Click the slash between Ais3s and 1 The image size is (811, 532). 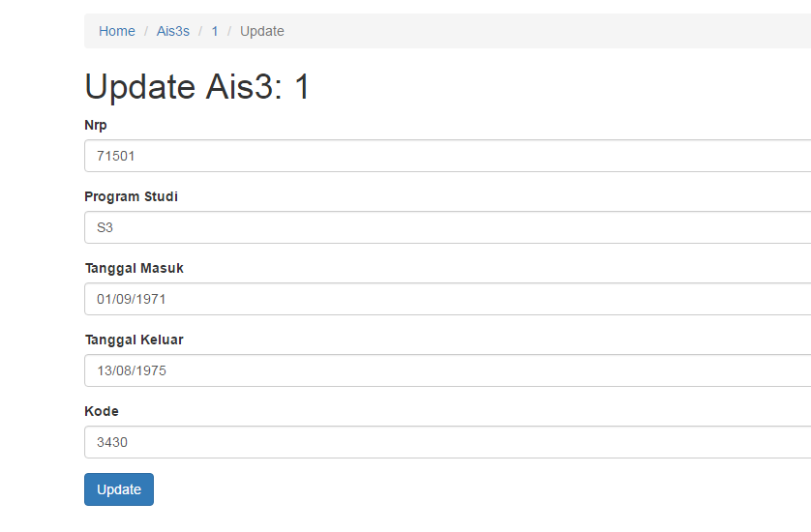(x=201, y=31)
